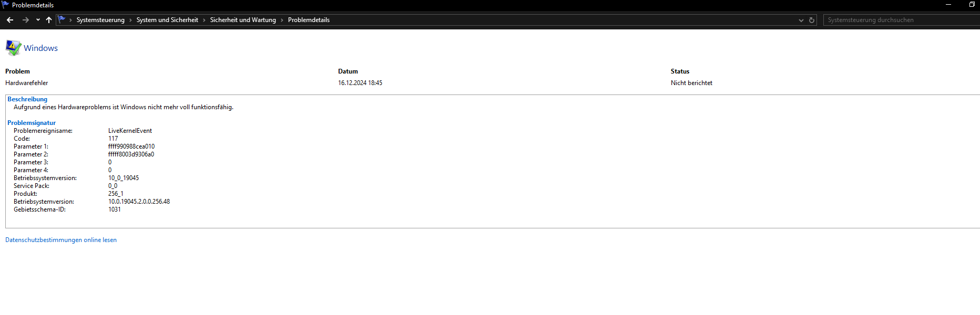Refresh the Problemdetails page
The height and width of the screenshot is (315, 980).
tap(812, 20)
